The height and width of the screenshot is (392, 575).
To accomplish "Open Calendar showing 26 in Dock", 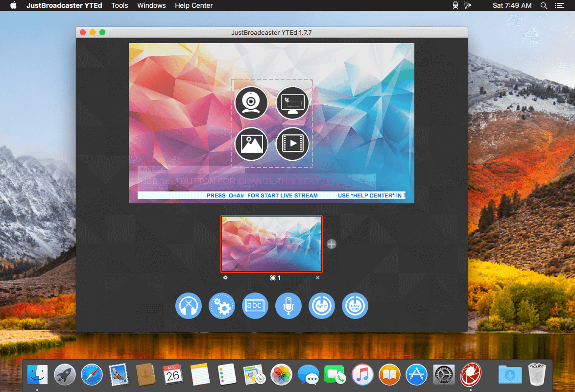I will click(x=173, y=375).
